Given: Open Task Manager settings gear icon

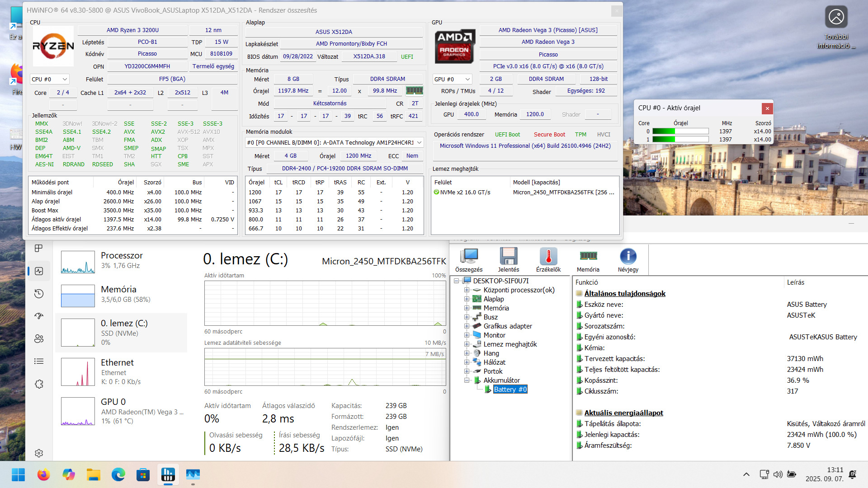Looking at the screenshot, I should (x=39, y=453).
